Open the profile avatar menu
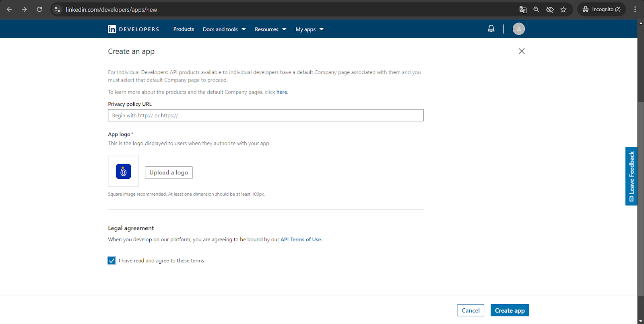The width and height of the screenshot is (644, 324). click(x=518, y=29)
